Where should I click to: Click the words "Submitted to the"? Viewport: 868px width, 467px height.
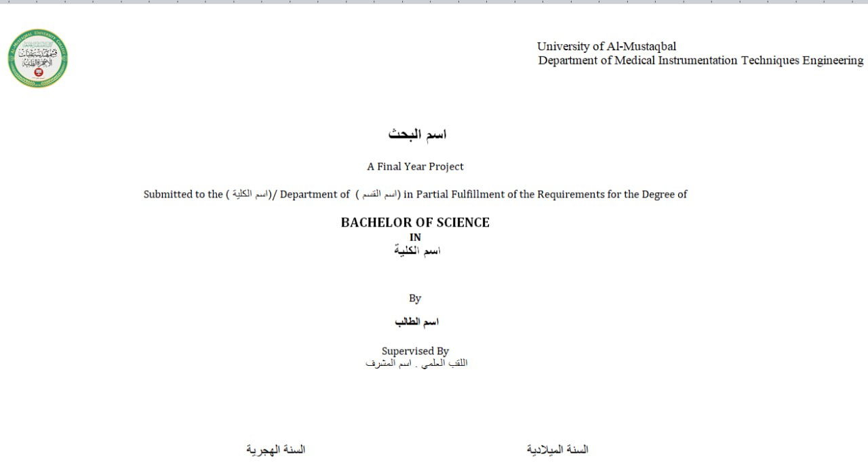point(182,194)
